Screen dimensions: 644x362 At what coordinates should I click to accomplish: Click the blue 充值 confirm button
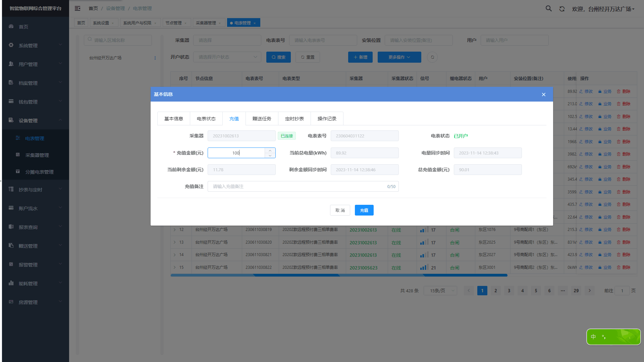click(364, 210)
